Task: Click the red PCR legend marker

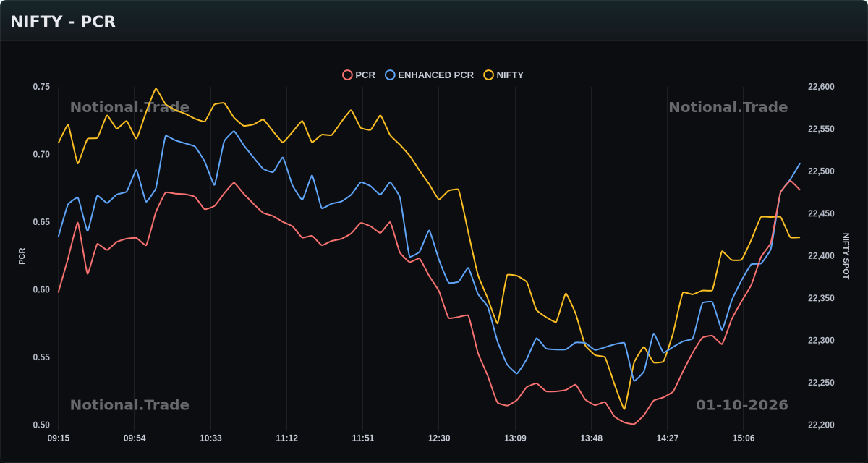Action: [x=347, y=75]
